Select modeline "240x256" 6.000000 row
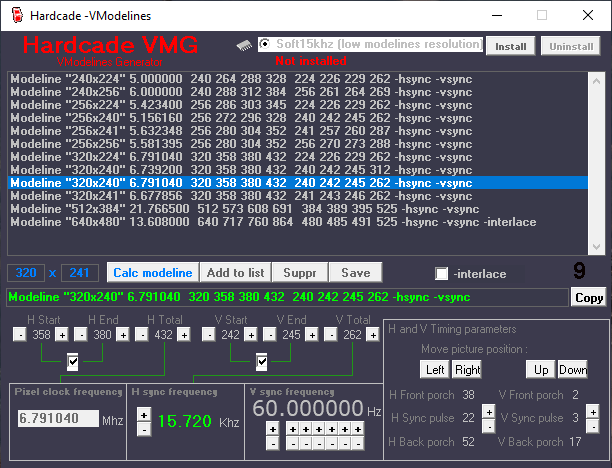The height and width of the screenshot is (468, 612). pyautogui.click(x=297, y=92)
